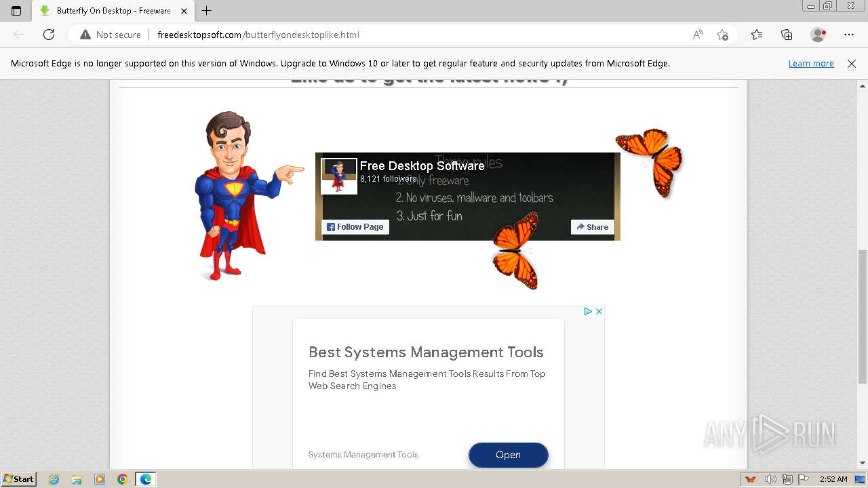Click the browser Back arrow
868x488 pixels.
point(19,35)
